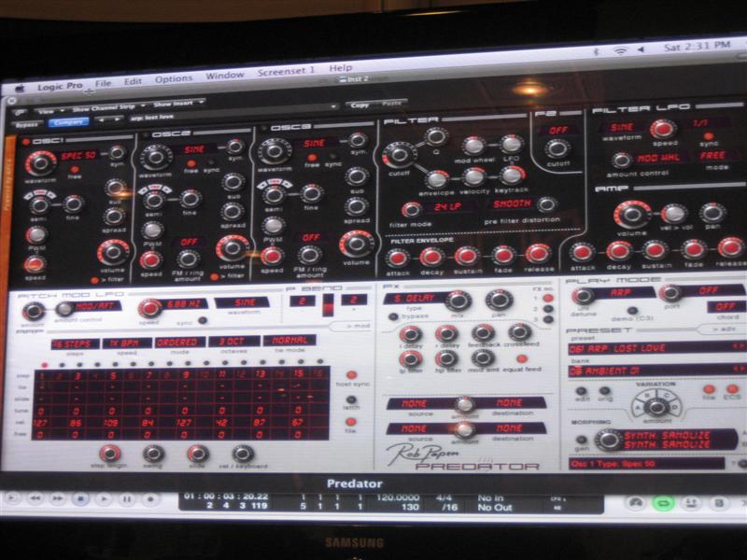Click the filter cutoff knob
Screen dimensions: 747x560
[399, 155]
